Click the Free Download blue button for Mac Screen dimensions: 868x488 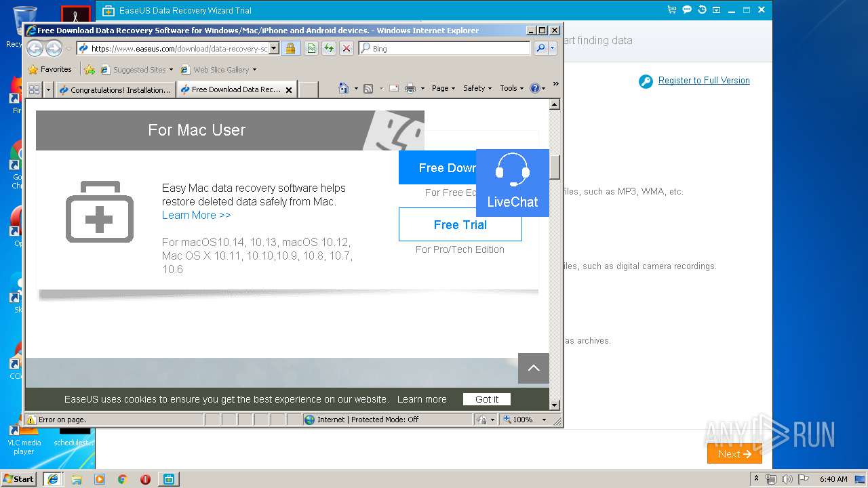437,168
